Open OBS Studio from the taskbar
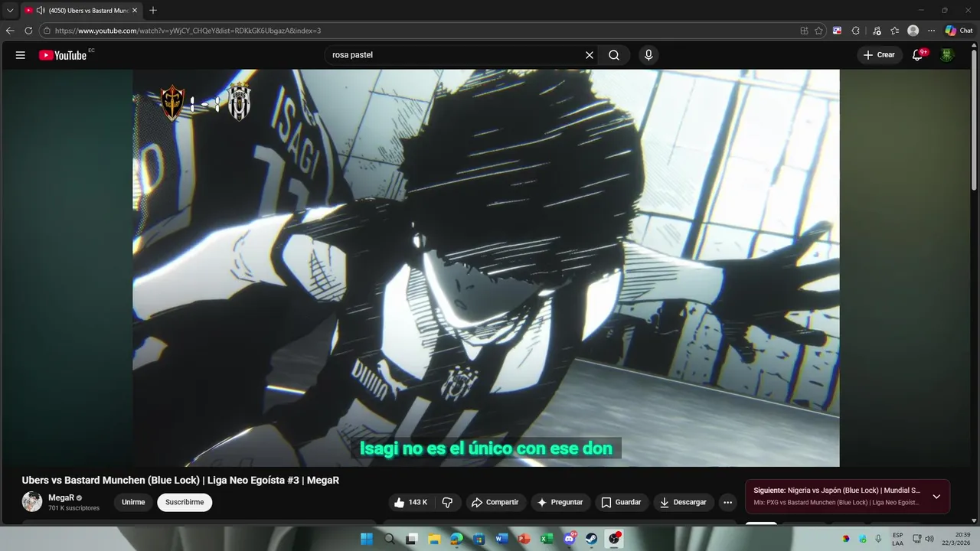This screenshot has height=551, width=980. tap(615, 539)
